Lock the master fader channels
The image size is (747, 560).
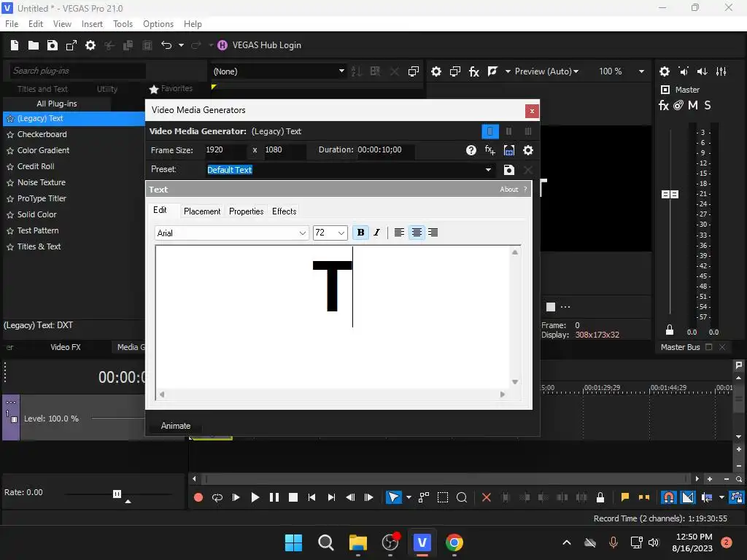click(x=670, y=330)
